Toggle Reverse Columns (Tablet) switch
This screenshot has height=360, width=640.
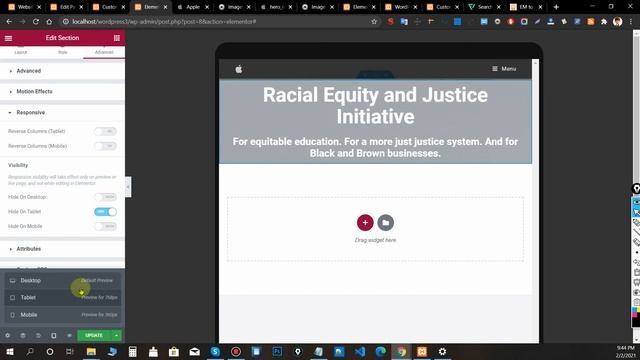[x=105, y=131]
